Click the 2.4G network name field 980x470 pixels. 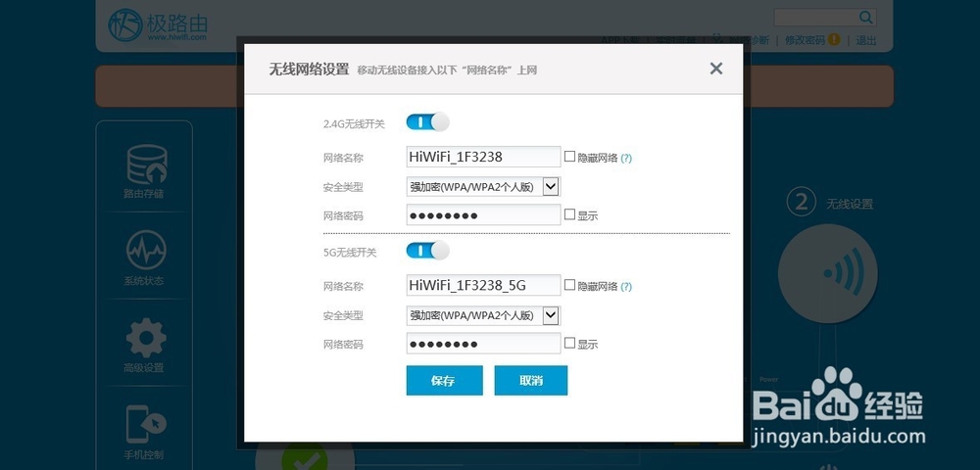[483, 157]
